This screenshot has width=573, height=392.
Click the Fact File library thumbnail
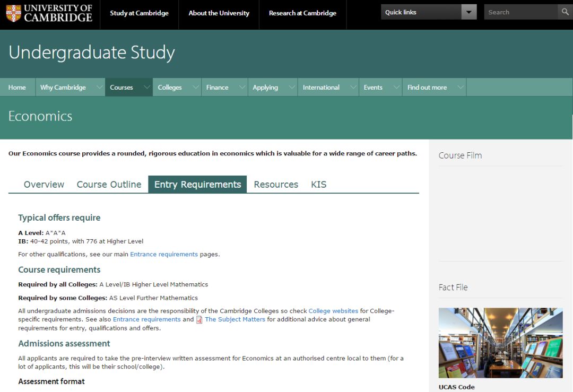point(501,343)
